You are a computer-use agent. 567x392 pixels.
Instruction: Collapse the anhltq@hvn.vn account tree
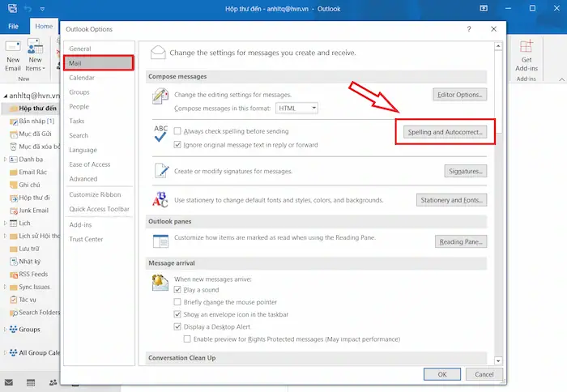(x=6, y=96)
